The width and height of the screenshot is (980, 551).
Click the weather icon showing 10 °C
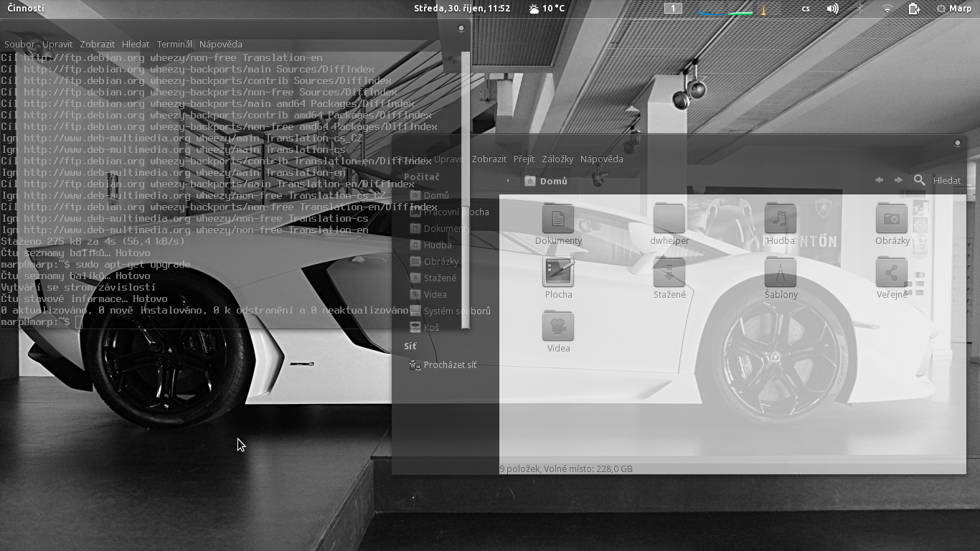pyautogui.click(x=534, y=9)
